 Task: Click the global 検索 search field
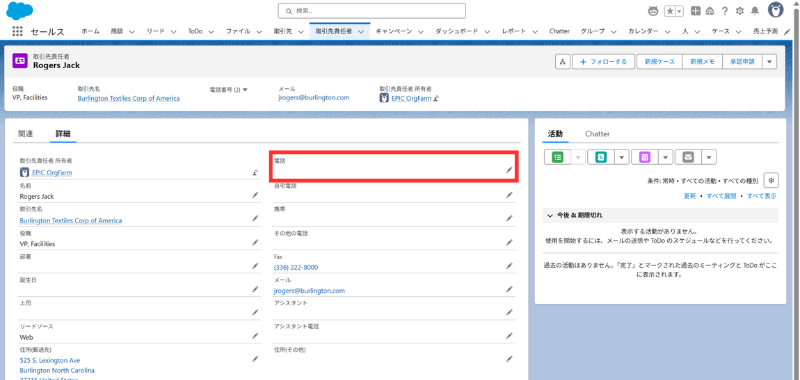(x=371, y=11)
